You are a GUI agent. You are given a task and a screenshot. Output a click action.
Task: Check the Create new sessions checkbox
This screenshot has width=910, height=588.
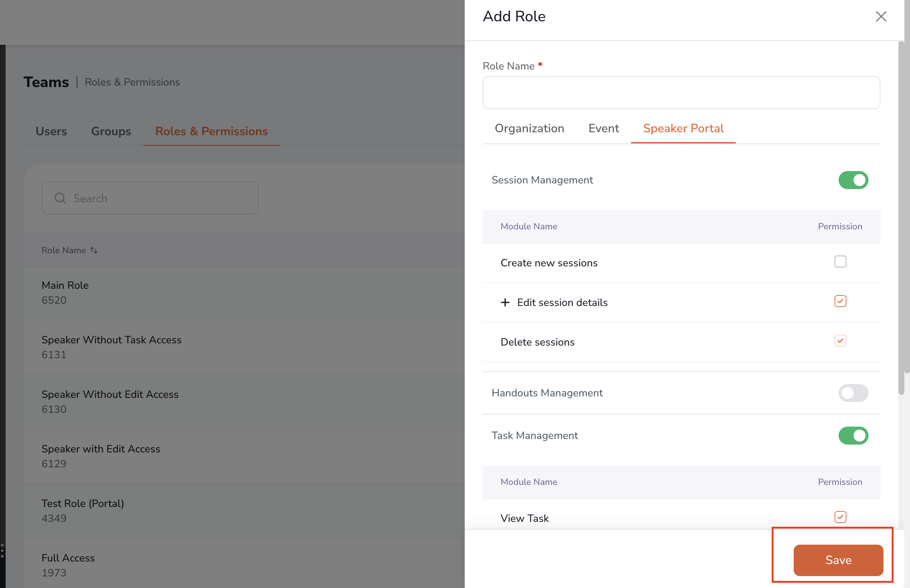[x=840, y=262]
